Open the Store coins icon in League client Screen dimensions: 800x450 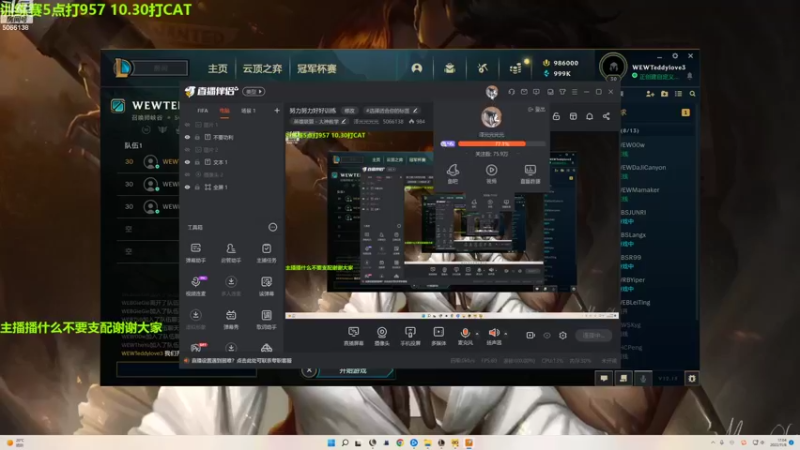tap(516, 68)
